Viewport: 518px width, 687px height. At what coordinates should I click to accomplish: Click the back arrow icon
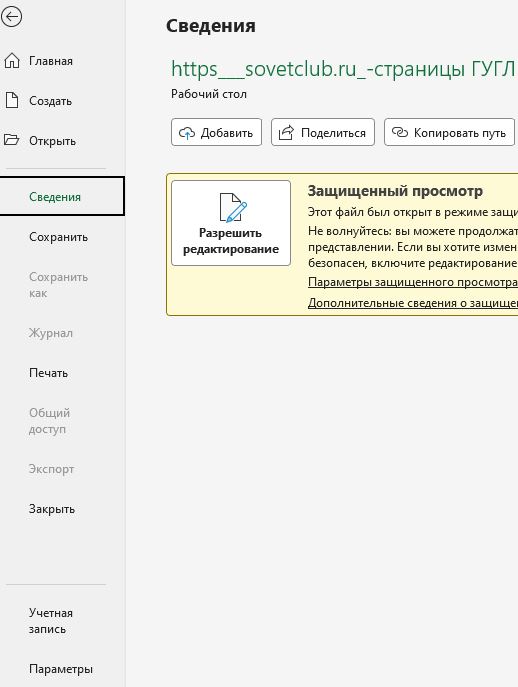pyautogui.click(x=11, y=17)
